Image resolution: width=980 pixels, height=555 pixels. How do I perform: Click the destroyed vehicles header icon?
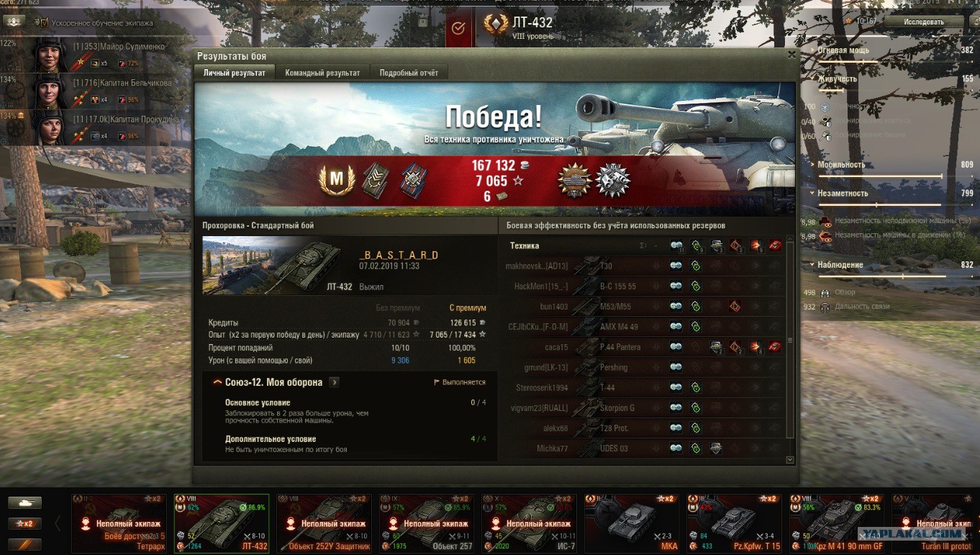774,245
